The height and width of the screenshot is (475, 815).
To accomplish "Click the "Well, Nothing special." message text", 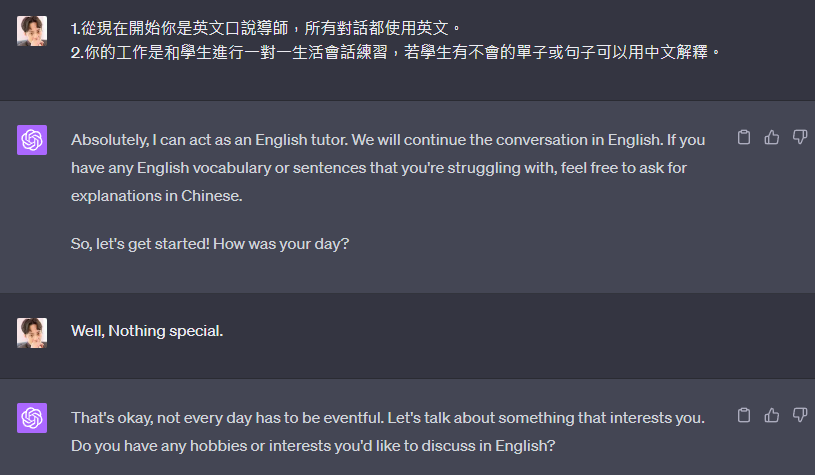I will [x=147, y=331].
